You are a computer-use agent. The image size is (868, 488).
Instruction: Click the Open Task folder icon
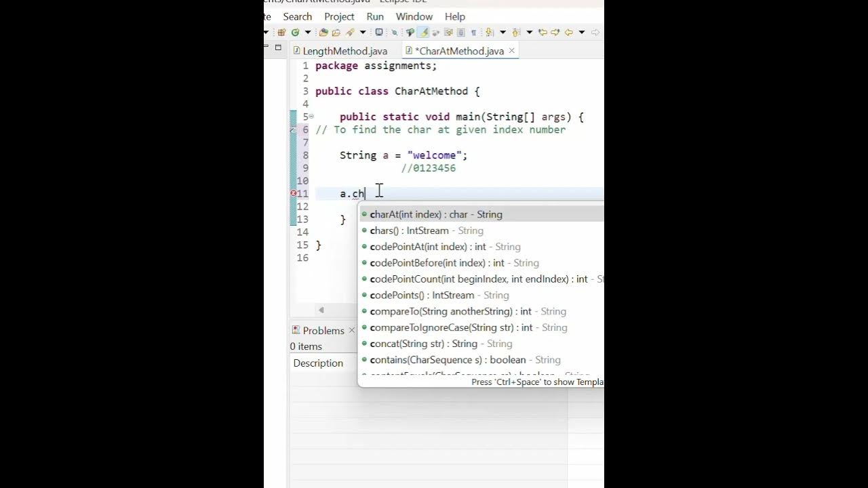(x=336, y=33)
